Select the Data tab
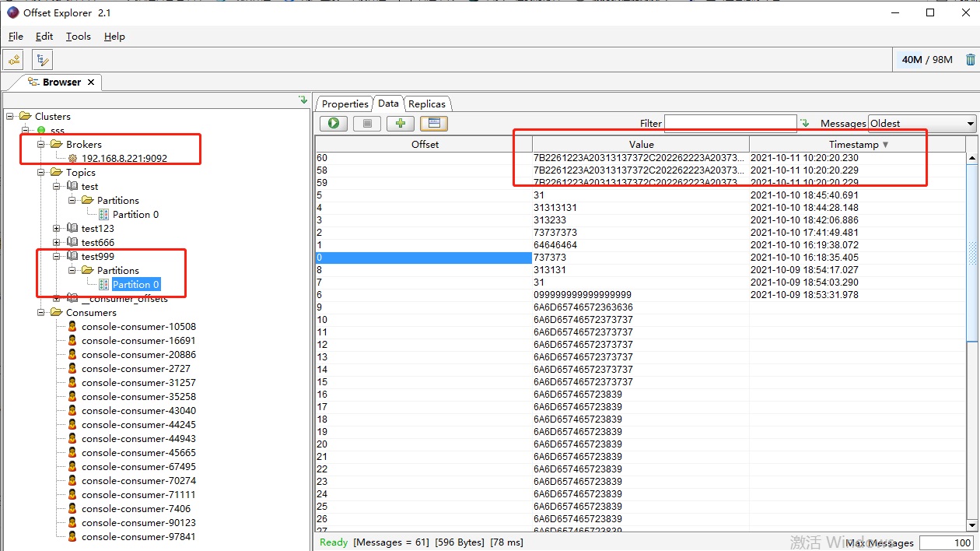 coord(388,103)
